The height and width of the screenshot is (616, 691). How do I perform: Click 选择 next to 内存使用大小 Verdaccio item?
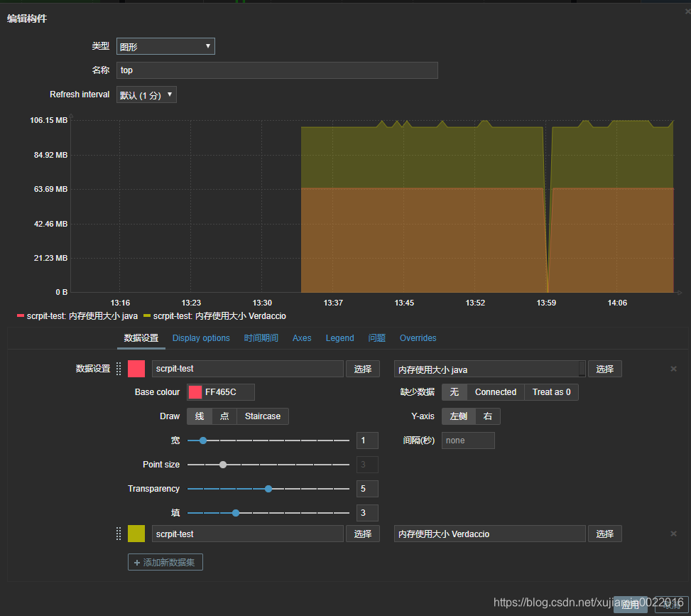pyautogui.click(x=604, y=534)
